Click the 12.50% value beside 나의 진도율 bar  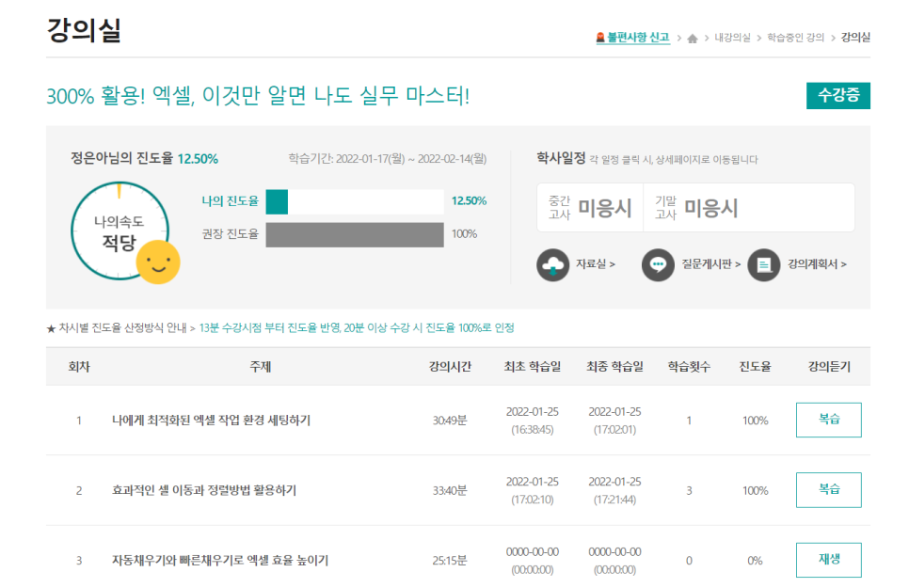[x=469, y=201]
